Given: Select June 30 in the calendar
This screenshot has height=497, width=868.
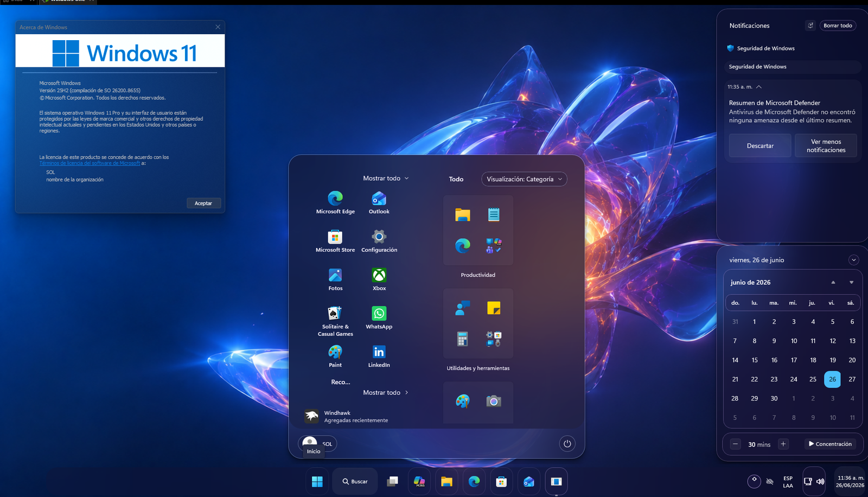Looking at the screenshot, I should coord(774,398).
